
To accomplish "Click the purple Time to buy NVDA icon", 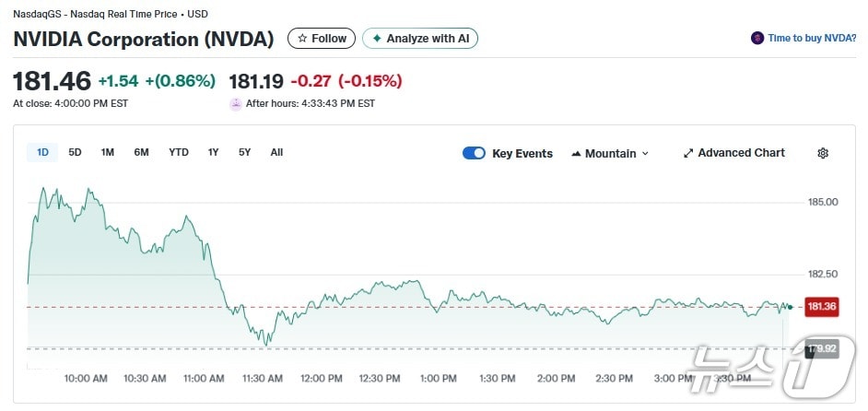I will (757, 39).
